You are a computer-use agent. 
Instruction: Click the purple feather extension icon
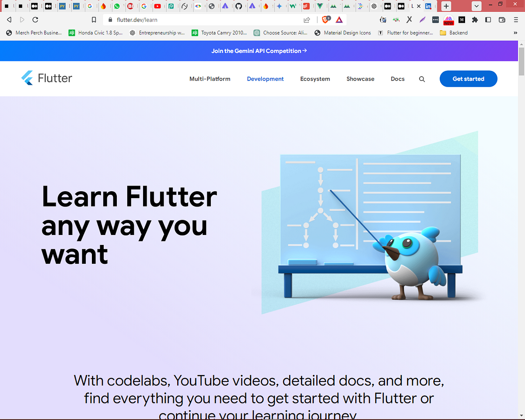click(422, 20)
